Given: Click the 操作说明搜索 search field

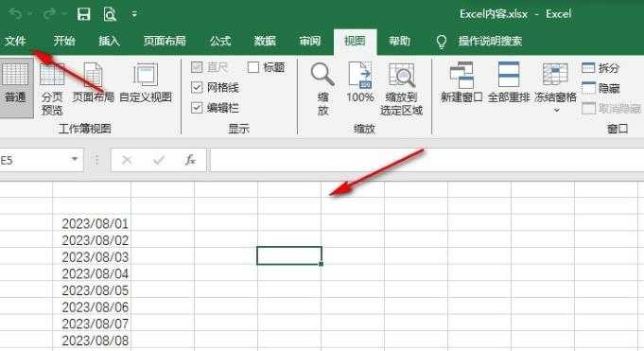Looking at the screenshot, I should (x=491, y=41).
